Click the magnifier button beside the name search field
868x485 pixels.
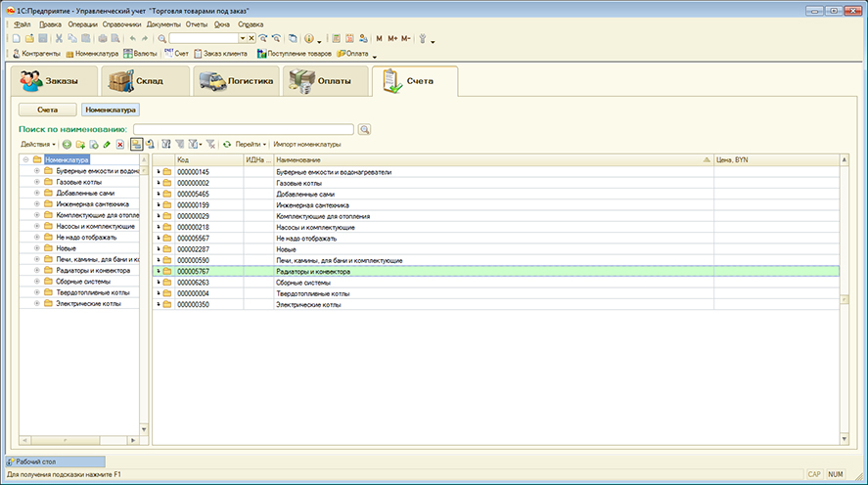coord(365,129)
